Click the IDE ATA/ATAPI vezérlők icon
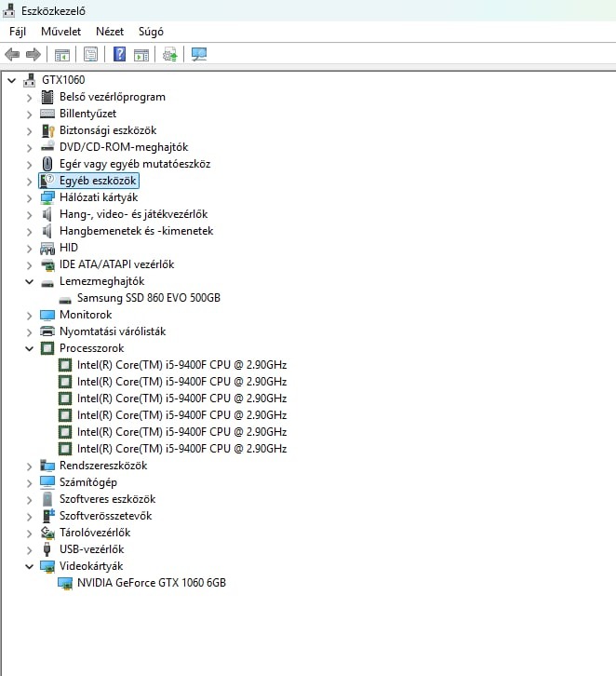Viewport: 616px width, 676px height. (x=47, y=264)
